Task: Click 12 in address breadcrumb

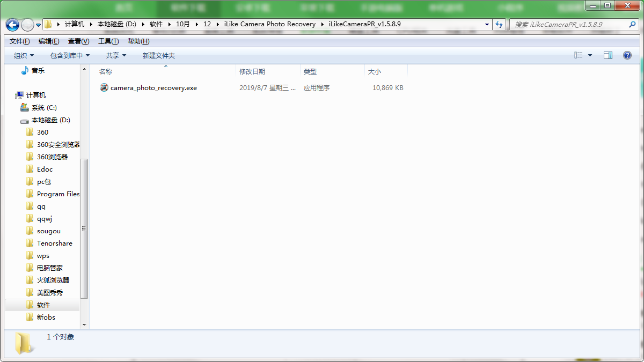Action: (x=207, y=24)
